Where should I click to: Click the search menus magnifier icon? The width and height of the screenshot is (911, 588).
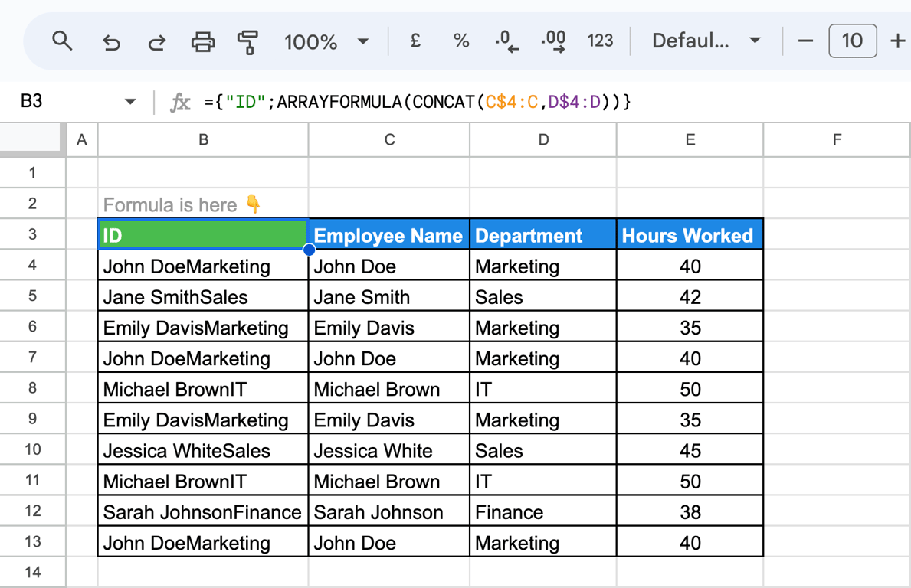62,41
